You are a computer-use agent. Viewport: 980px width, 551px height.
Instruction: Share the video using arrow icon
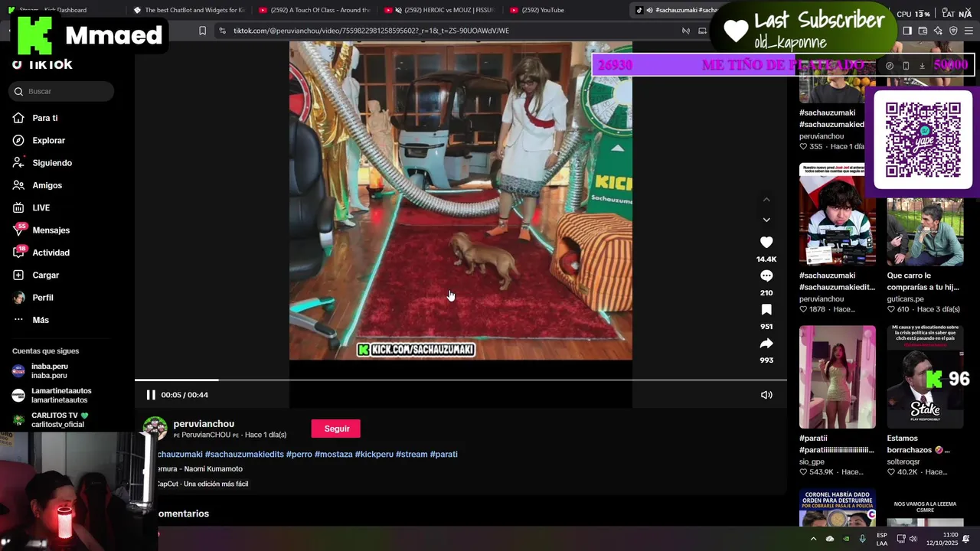click(766, 343)
